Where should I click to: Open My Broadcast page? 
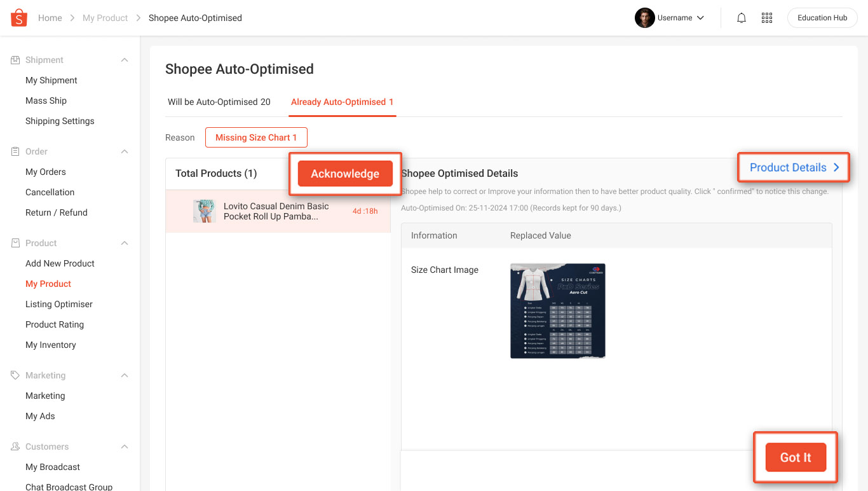tap(53, 467)
